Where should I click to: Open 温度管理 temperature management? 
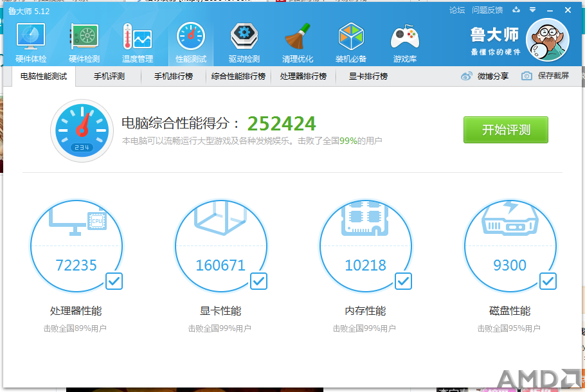pos(138,42)
